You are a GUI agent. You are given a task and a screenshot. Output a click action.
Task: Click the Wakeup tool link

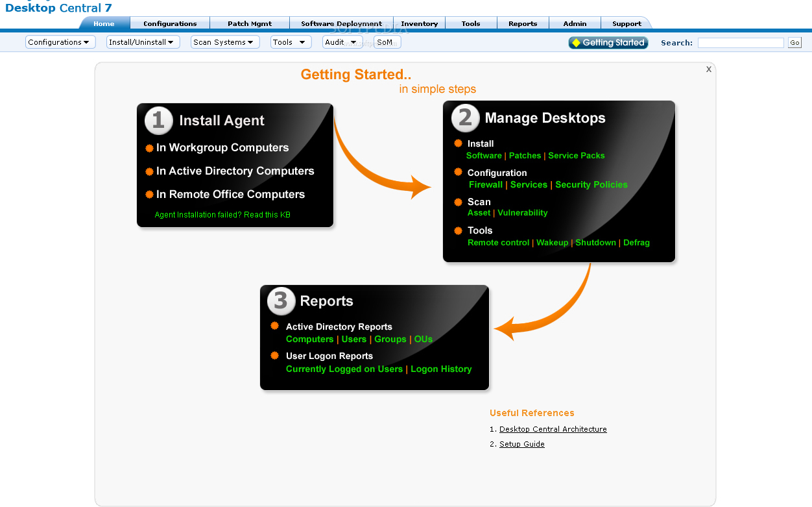pyautogui.click(x=552, y=243)
